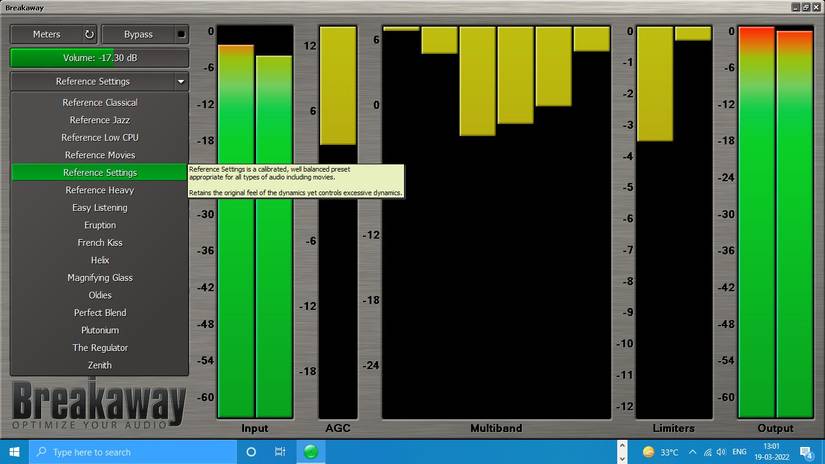This screenshot has width=825, height=464.
Task: Select the Reference Jazz preset
Action: [x=99, y=120]
